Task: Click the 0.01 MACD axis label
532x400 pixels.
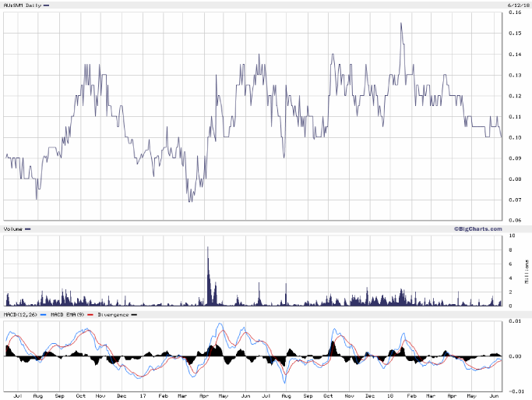Action: pos(515,321)
